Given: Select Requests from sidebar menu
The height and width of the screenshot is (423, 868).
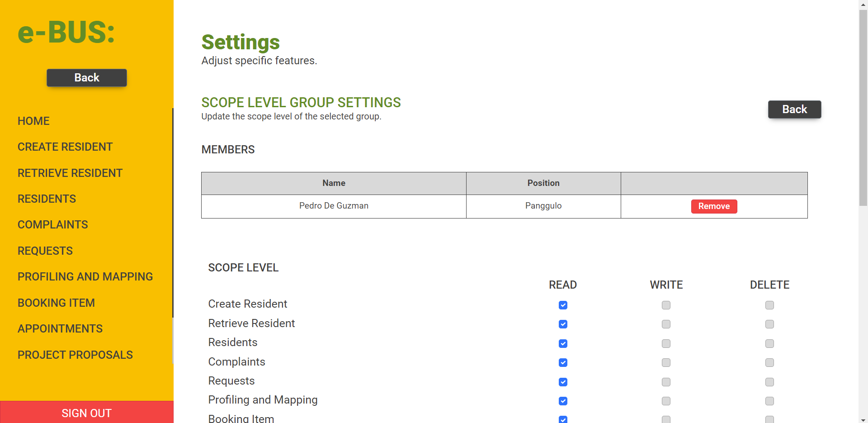Looking at the screenshot, I should 45,251.
